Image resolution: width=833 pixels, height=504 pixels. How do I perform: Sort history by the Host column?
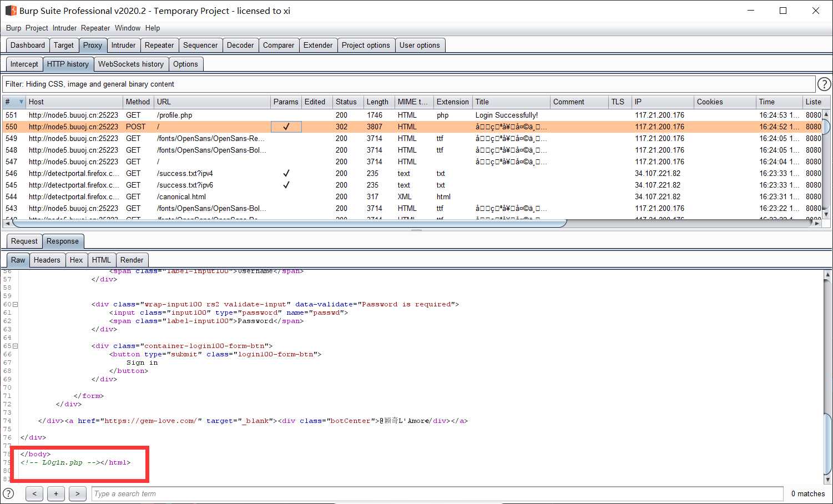click(74, 102)
